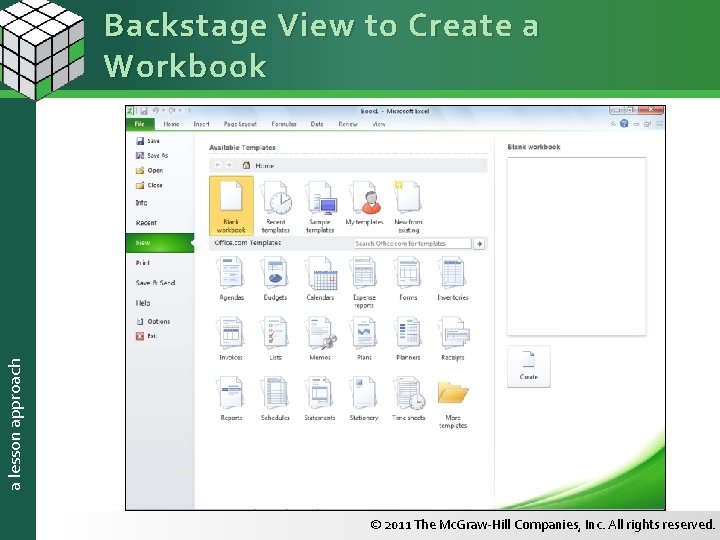Click the Undo button in Quick Access Toolbar
This screenshot has width=720, height=540.
click(156, 111)
